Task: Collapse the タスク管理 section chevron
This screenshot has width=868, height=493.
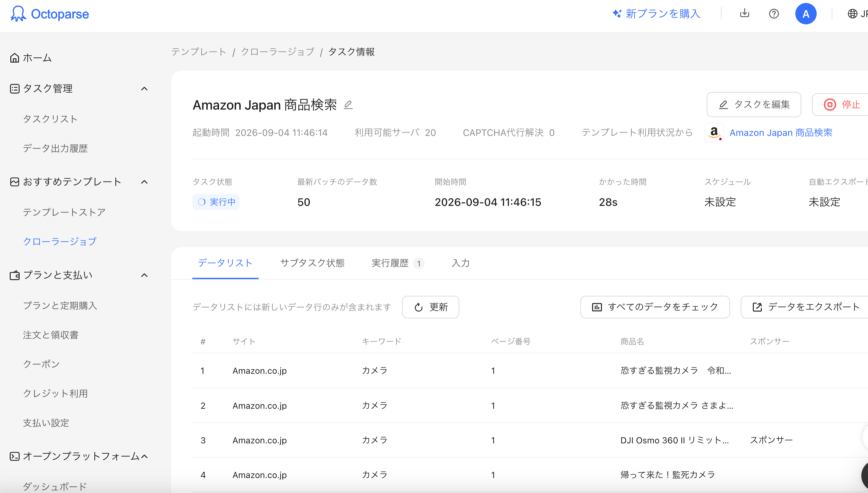Action: (x=144, y=89)
